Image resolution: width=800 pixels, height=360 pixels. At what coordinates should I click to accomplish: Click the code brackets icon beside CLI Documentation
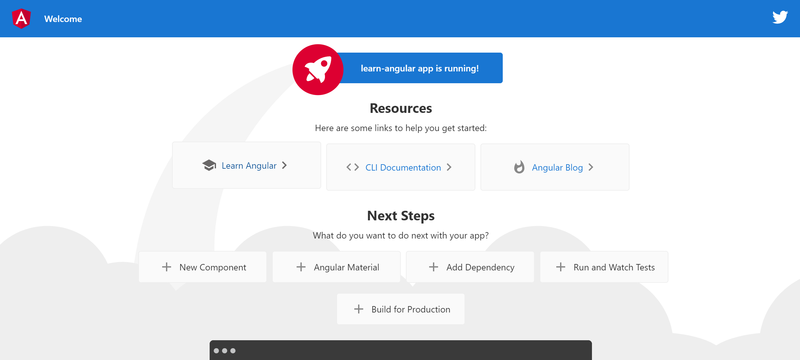tap(353, 167)
